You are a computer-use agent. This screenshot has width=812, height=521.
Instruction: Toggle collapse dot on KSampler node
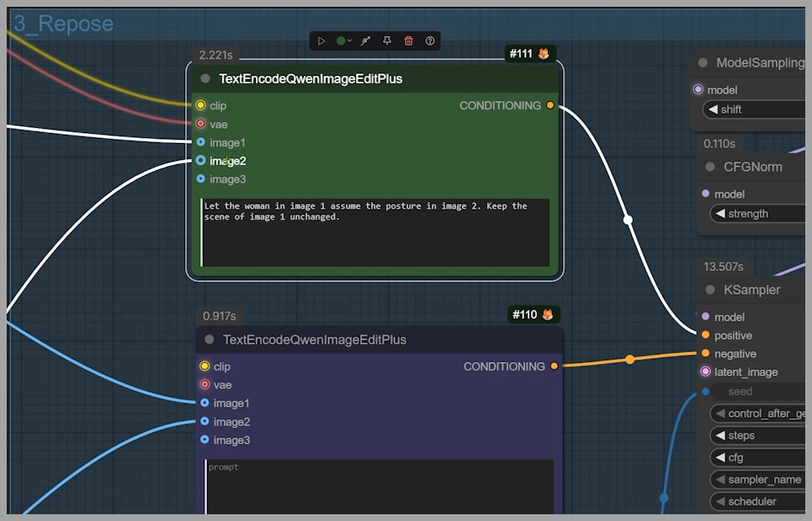[x=710, y=290]
